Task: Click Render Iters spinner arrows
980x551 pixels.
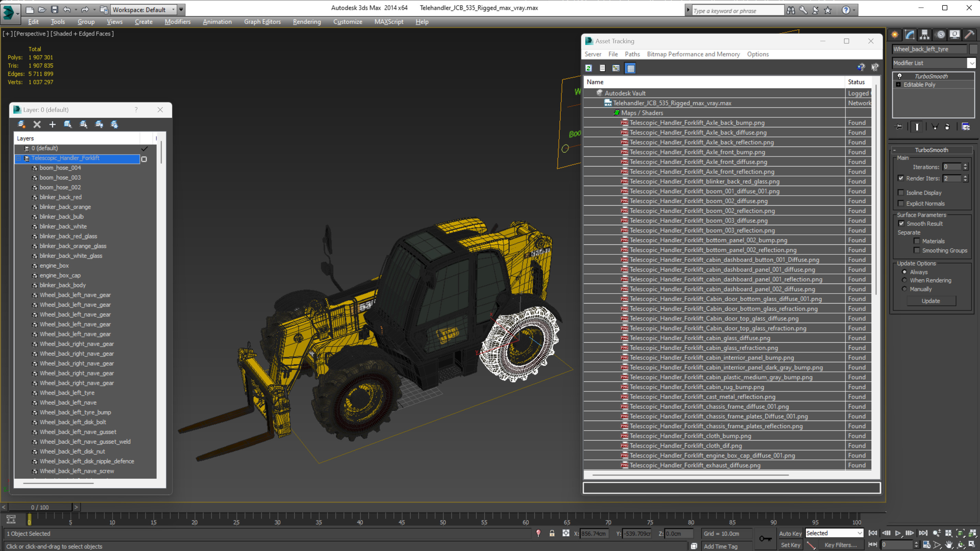Action: 965,178
